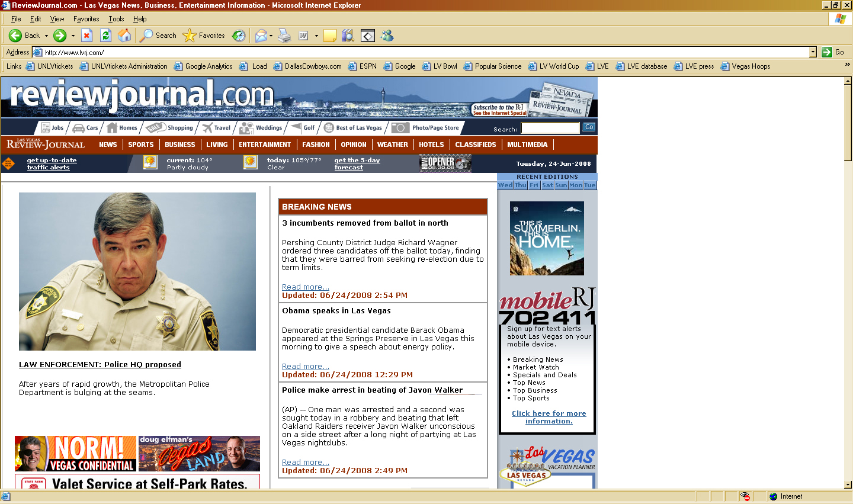
Task: Click here for more mobile RJ information
Action: click(549, 418)
